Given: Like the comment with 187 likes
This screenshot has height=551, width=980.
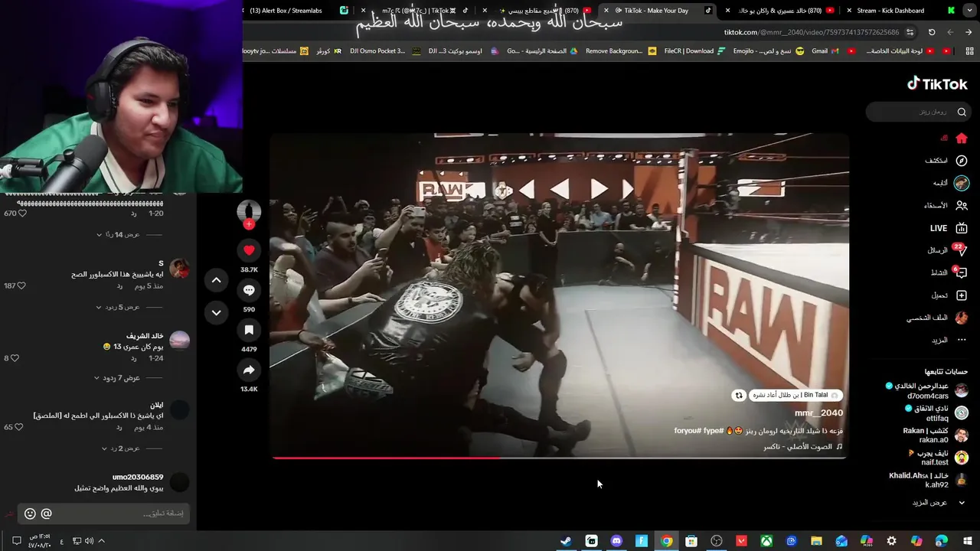Looking at the screenshot, I should point(21,285).
